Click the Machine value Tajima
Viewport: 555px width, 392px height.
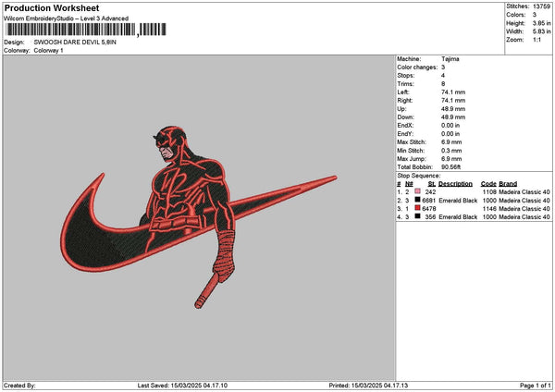451,58
